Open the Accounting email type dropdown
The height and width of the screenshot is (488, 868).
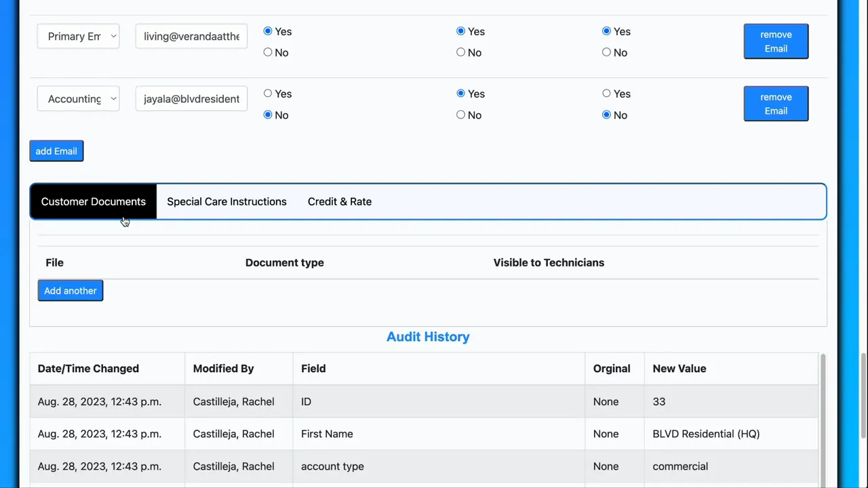78,99
